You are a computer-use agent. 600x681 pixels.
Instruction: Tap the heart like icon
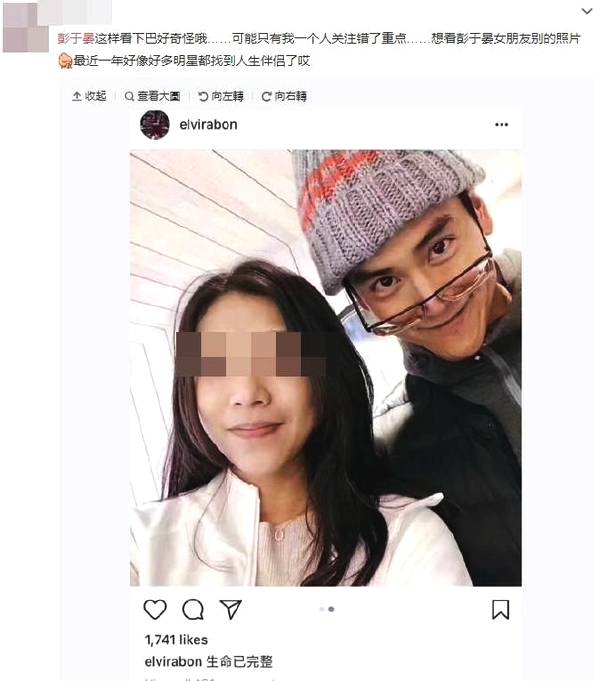pos(155,609)
